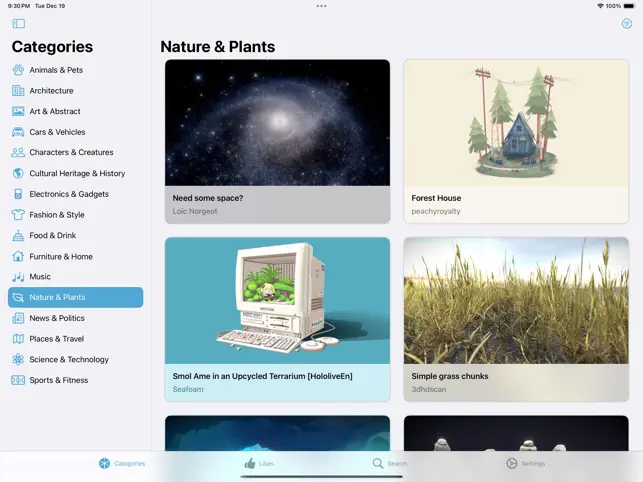The width and height of the screenshot is (643, 482).
Task: Switch to the Categories tab label
Action: (x=130, y=464)
